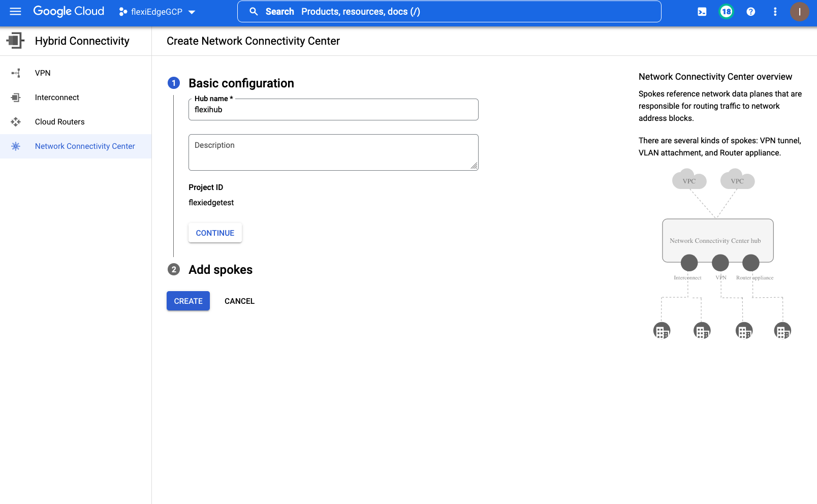Click the Hybrid Connectivity heading
Screen dimensions: 817x504
(x=82, y=41)
